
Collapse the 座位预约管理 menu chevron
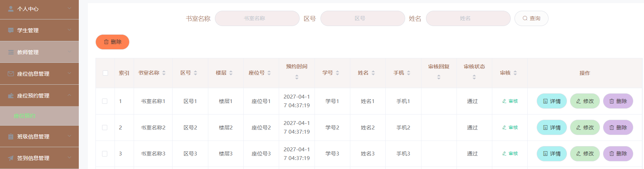[x=69, y=95]
